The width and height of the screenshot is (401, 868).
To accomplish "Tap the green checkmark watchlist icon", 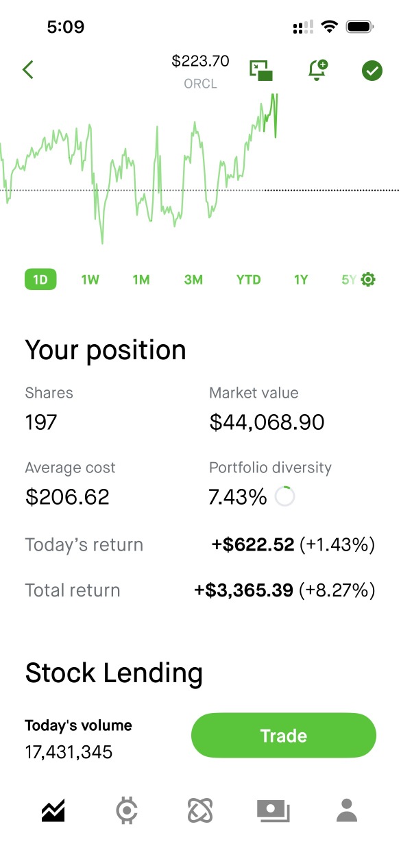I will coord(372,70).
